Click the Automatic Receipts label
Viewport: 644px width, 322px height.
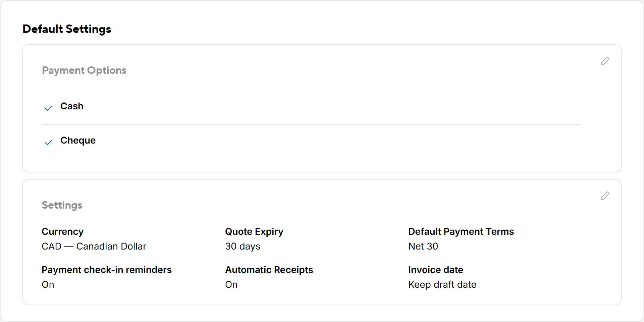(x=269, y=270)
